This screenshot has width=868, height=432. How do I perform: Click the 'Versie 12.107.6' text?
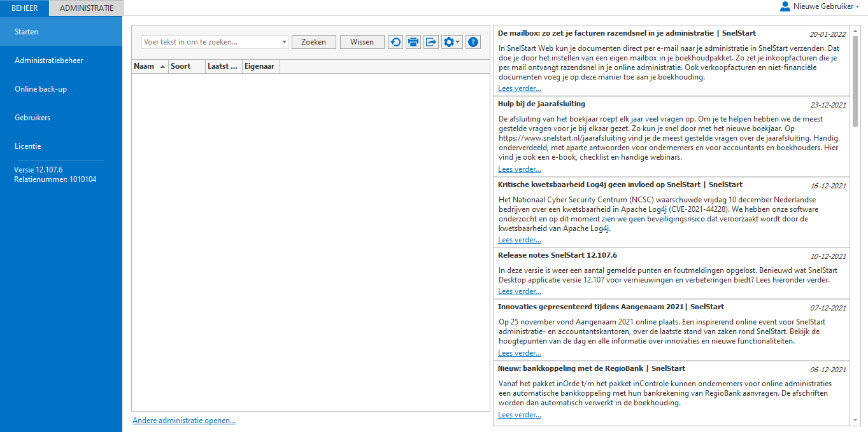[38, 170]
